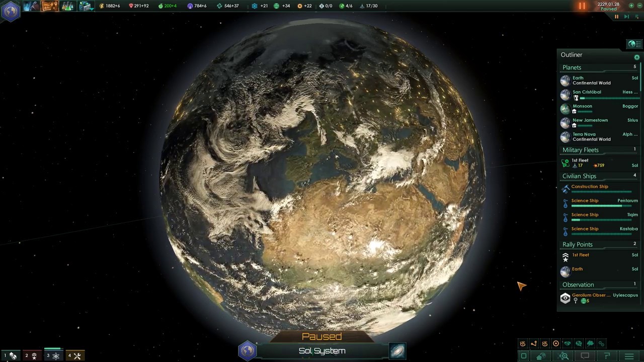Select control group 3 tab
The height and width of the screenshot is (362, 644).
coord(53,355)
